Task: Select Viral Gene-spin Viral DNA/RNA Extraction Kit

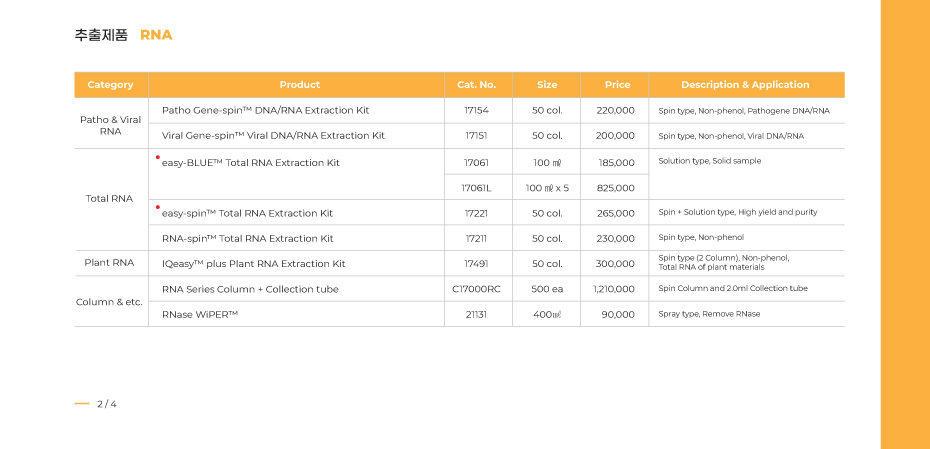Action: pyautogui.click(x=273, y=136)
